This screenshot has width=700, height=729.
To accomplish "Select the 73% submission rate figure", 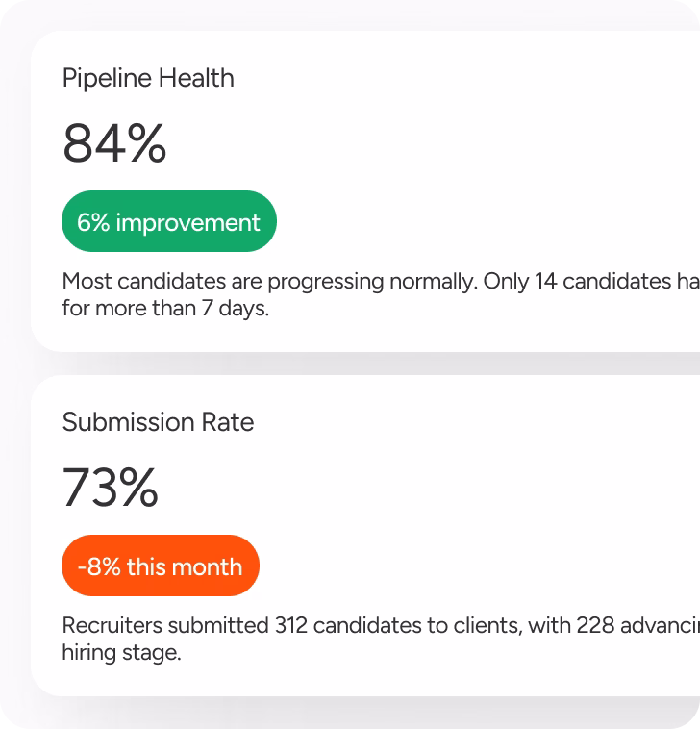I will (111, 488).
